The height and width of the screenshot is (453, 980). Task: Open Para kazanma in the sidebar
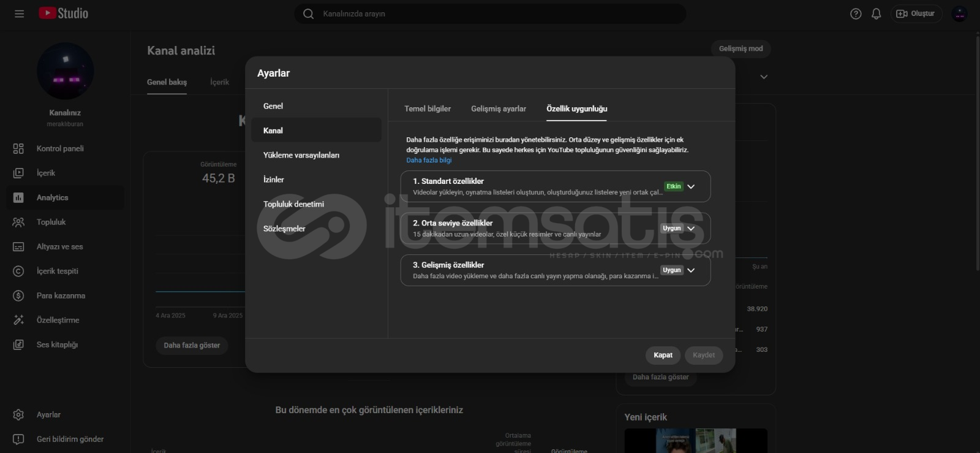[x=60, y=295]
